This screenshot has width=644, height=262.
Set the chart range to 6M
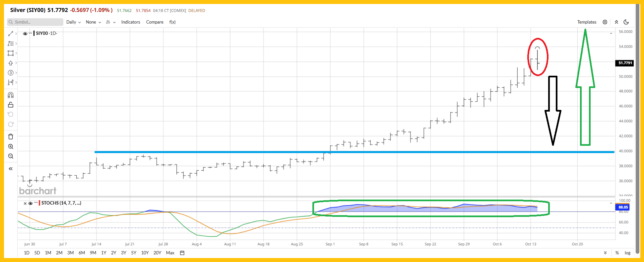[82, 253]
